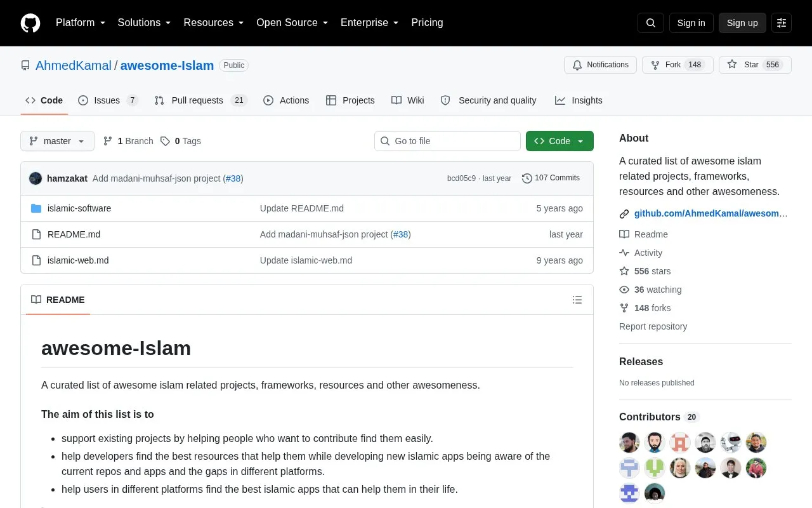Open the Pricing link
The height and width of the screenshot is (508, 812).
pos(427,23)
